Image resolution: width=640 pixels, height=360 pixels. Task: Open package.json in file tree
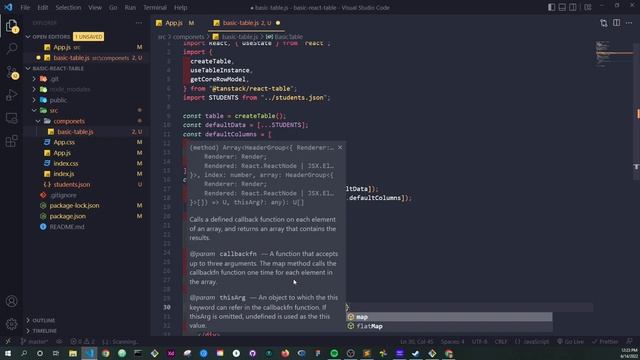click(x=67, y=216)
